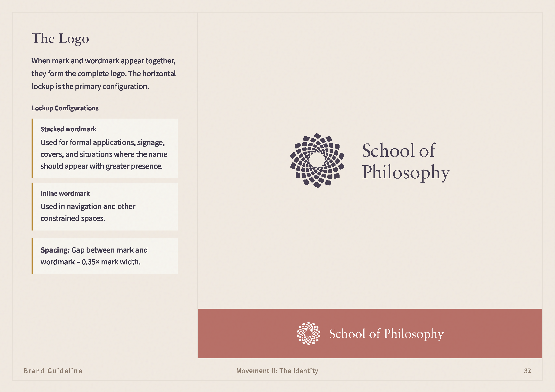Click the intro paragraph about the horizontal lockup

tap(103, 74)
